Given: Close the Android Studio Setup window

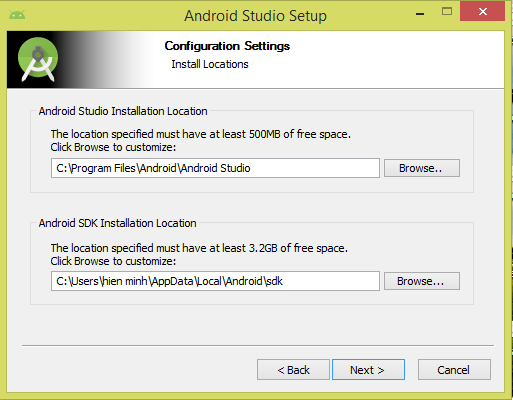Looking at the screenshot, I should coord(482,12).
